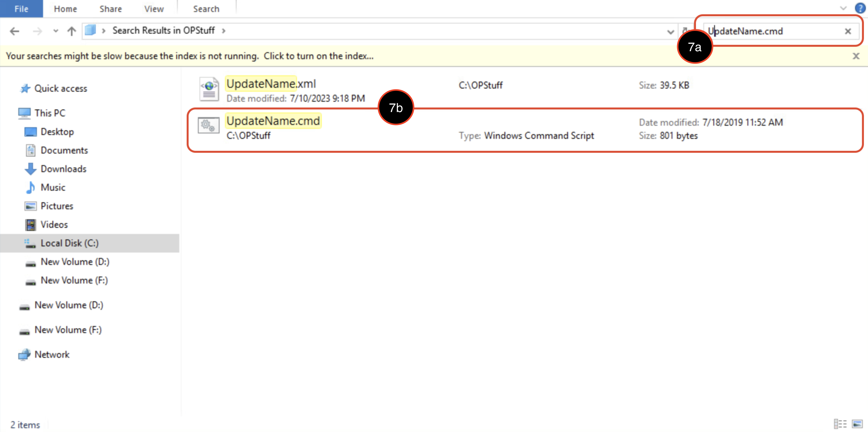Viewport: 868px width, 432px height.
Task: Click the Share tab in the ribbon
Action: 110,9
